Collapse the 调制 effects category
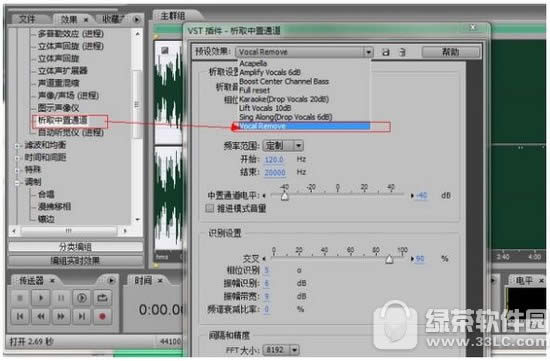550x361 pixels. [x=17, y=182]
